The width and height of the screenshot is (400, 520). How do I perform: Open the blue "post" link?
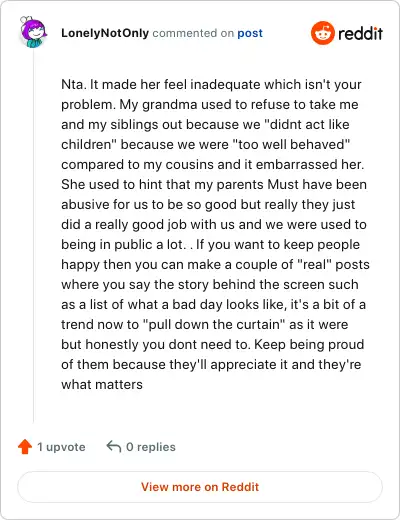pos(250,33)
